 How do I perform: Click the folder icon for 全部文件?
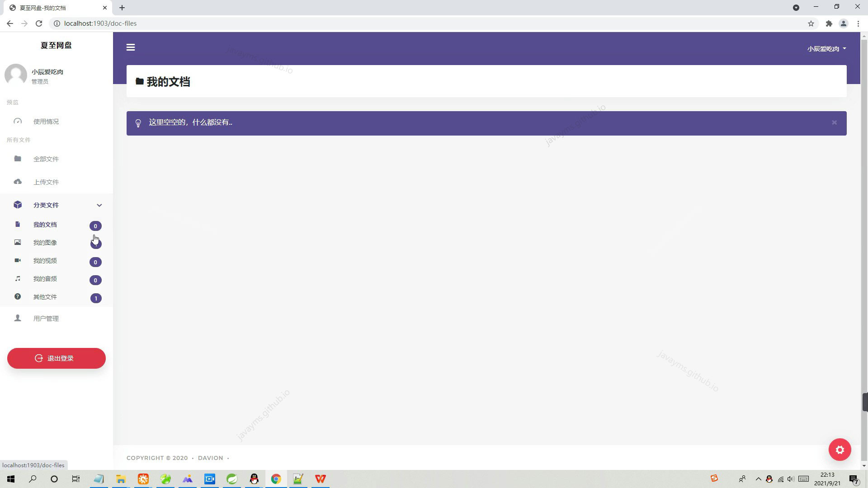(x=18, y=159)
